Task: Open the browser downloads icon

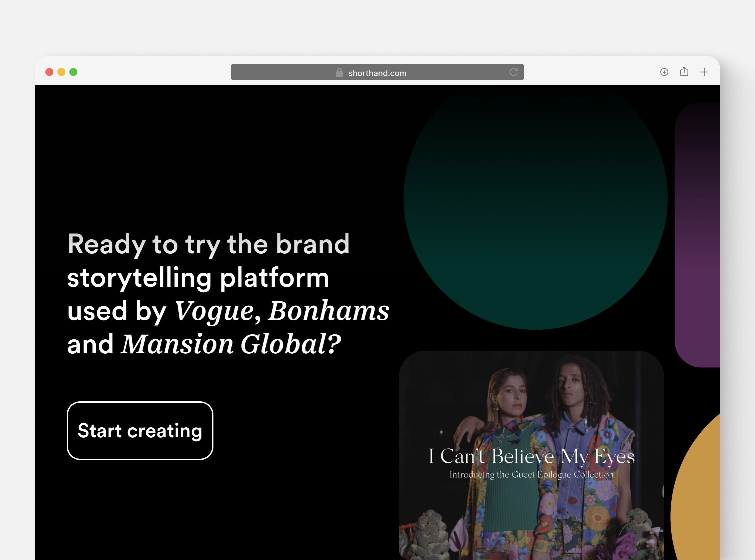Action: coord(664,72)
